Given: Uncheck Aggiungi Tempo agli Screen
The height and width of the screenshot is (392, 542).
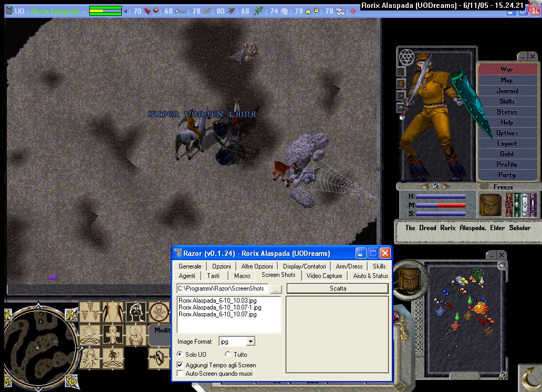Looking at the screenshot, I should [180, 365].
